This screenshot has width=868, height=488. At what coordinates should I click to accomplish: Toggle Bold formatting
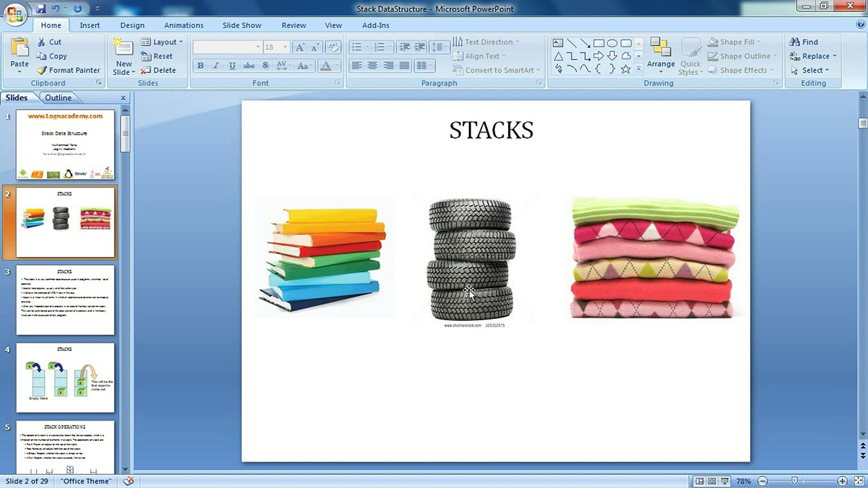[x=200, y=66]
